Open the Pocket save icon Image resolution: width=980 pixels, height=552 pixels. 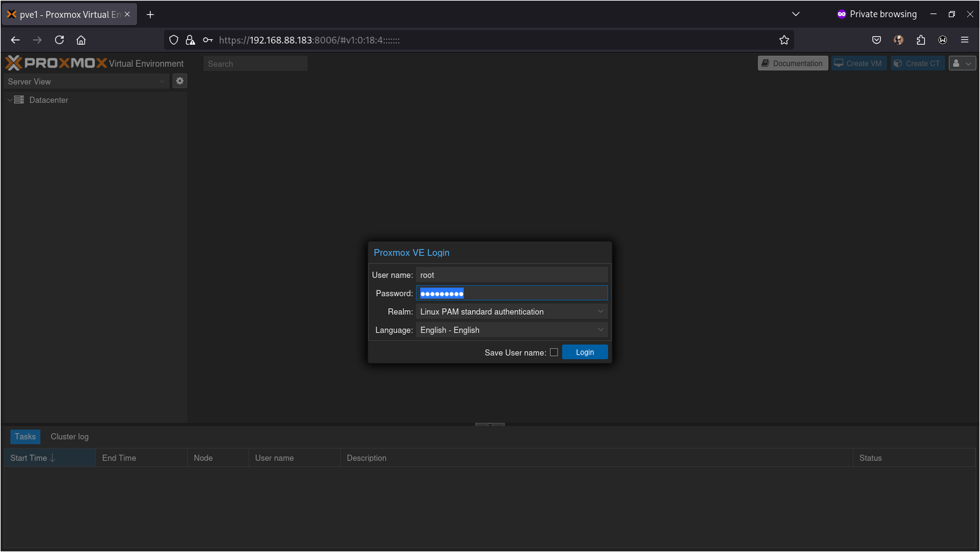click(x=876, y=40)
